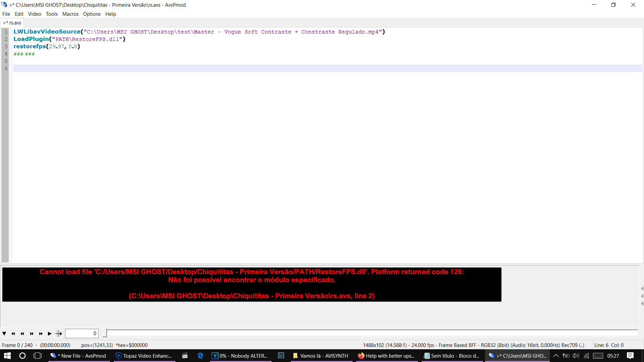Minimize the AvsPmod window
Screen dimensions: 644x362
pos(594,5)
